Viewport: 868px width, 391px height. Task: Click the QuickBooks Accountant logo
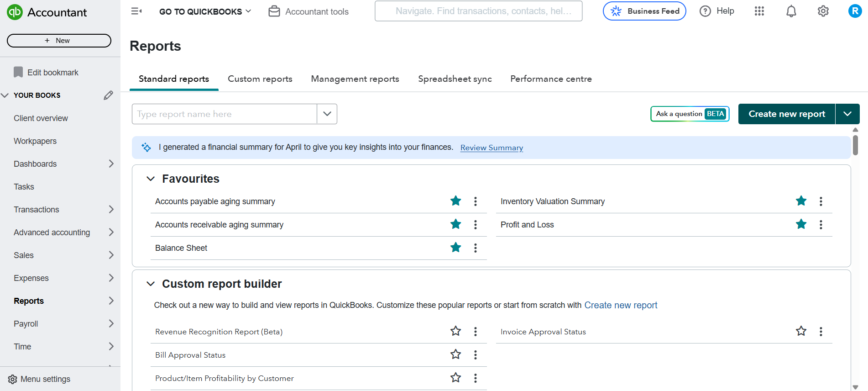pos(47,12)
